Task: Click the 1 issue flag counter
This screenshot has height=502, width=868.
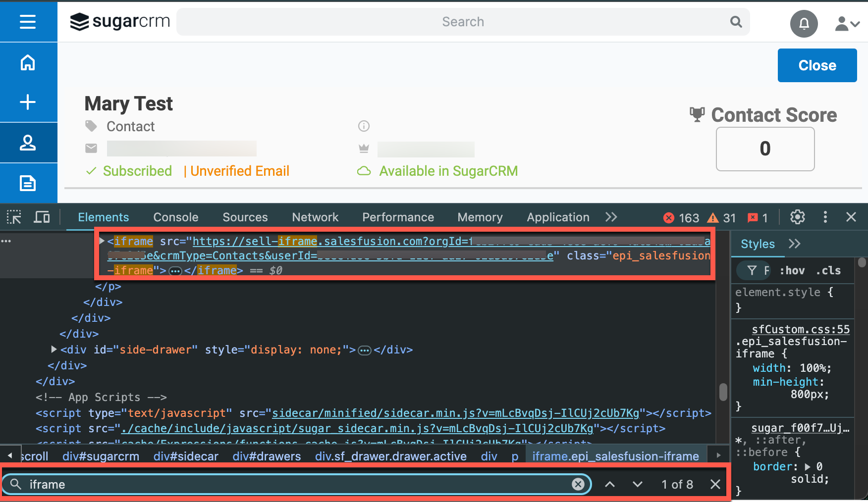Action: [x=758, y=218]
